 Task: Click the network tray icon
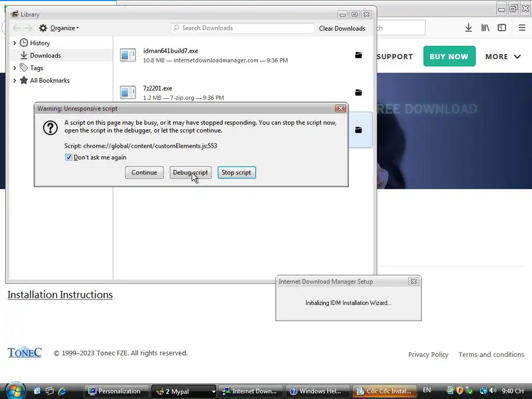[483, 391]
